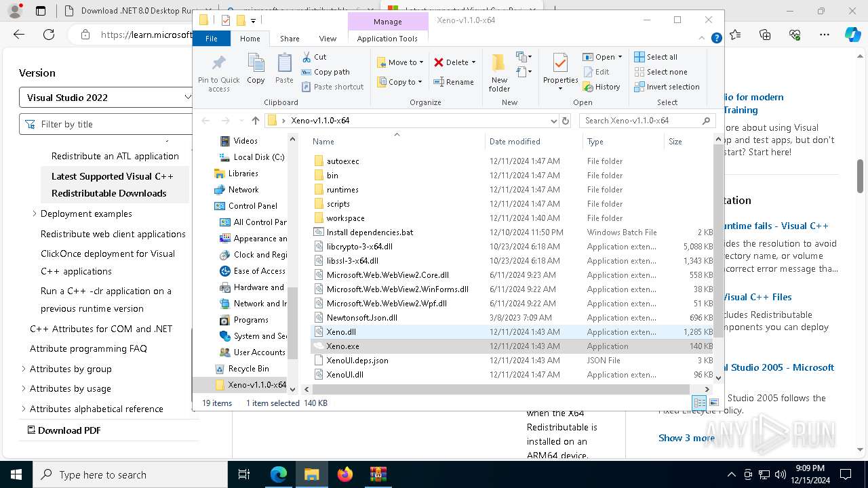The image size is (868, 488).
Task: Click Copy path in Clipboard group
Action: pos(325,72)
